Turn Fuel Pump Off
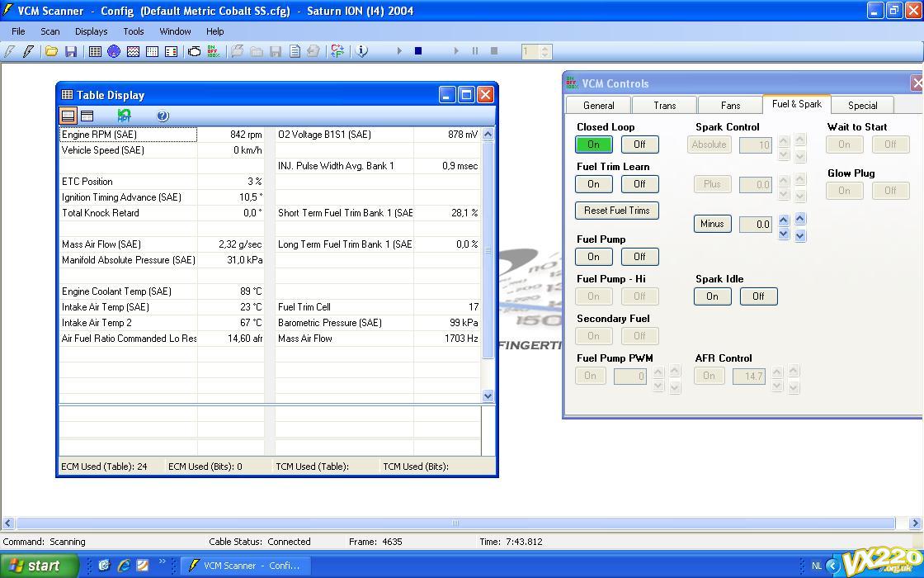 coord(639,257)
